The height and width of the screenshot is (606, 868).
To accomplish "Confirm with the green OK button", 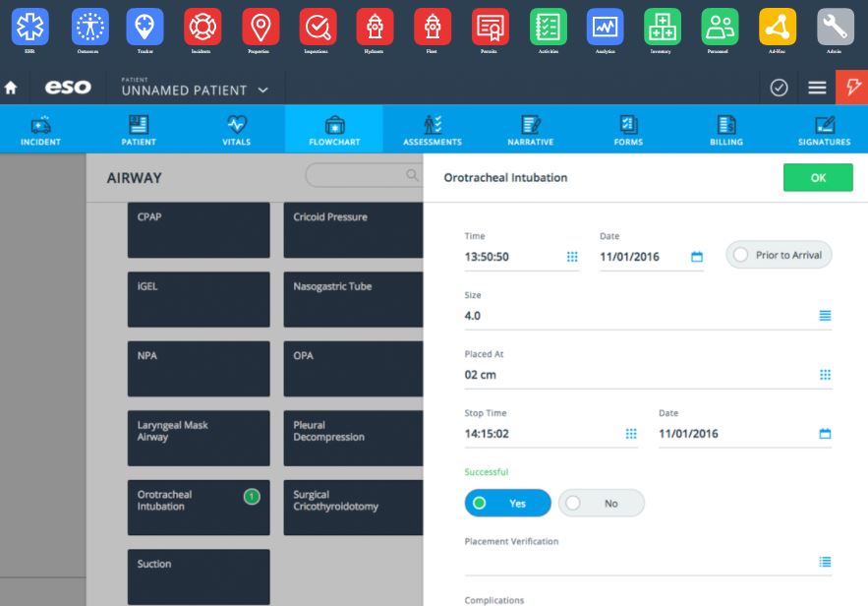I will click(x=818, y=177).
